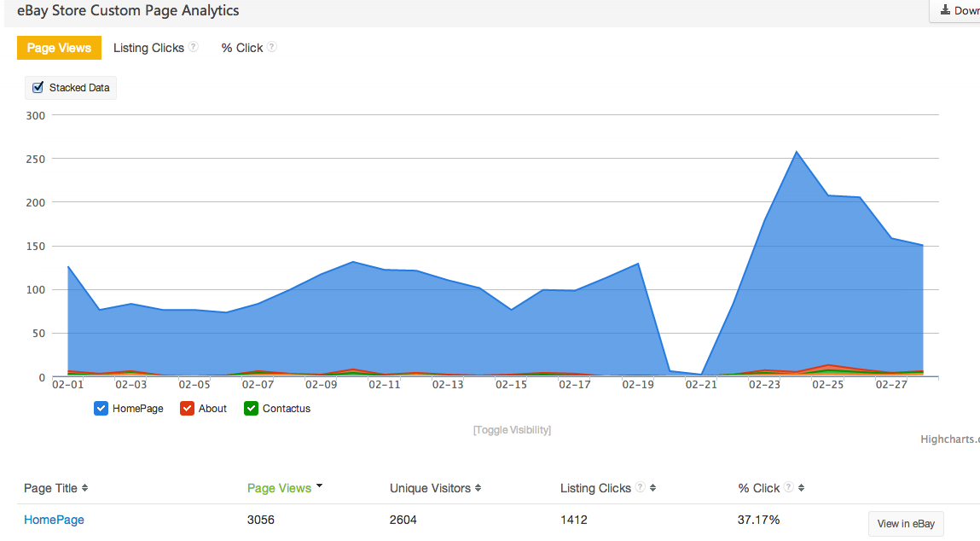980x541 pixels.
Task: Click the % click value 37.17%
Action: 759,520
